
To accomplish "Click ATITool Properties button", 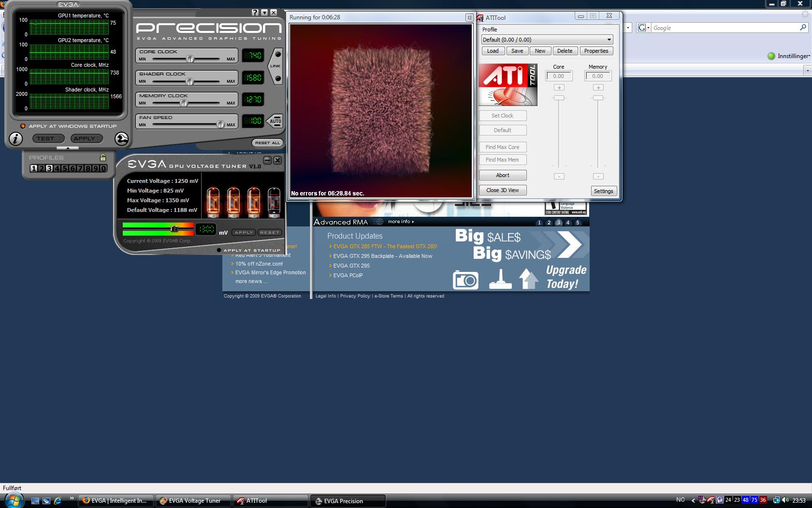I will pos(596,51).
